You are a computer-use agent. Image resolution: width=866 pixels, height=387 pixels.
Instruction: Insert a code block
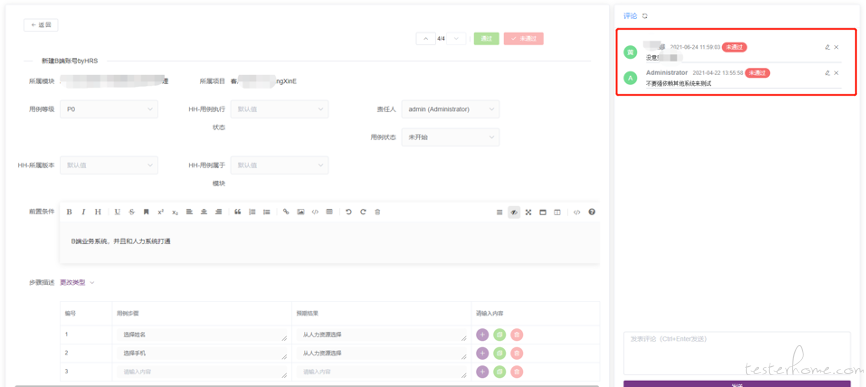tap(315, 212)
